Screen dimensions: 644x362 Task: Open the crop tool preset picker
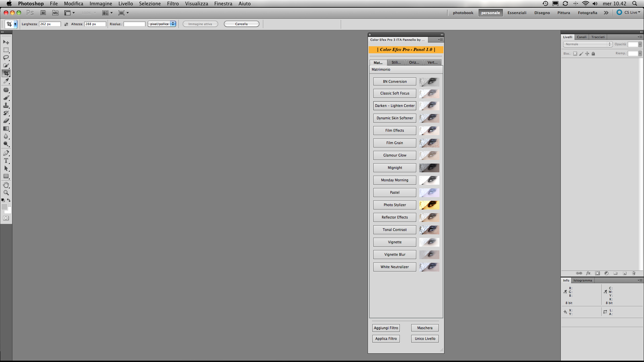(x=15, y=24)
